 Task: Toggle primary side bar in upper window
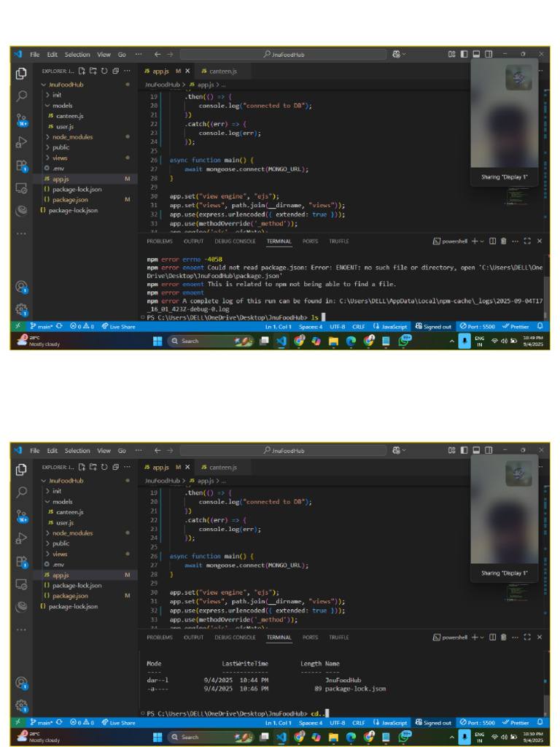[x=464, y=54]
